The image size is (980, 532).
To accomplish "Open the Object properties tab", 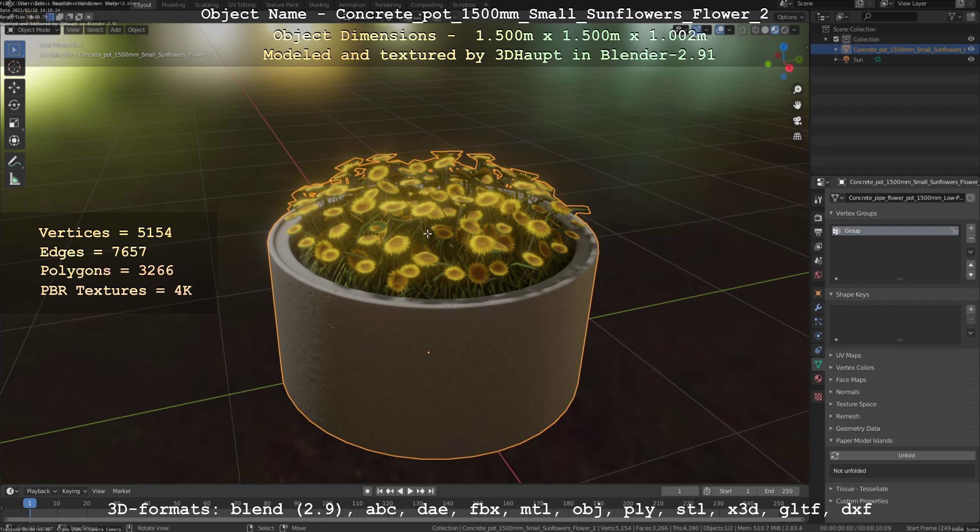I will [x=818, y=293].
